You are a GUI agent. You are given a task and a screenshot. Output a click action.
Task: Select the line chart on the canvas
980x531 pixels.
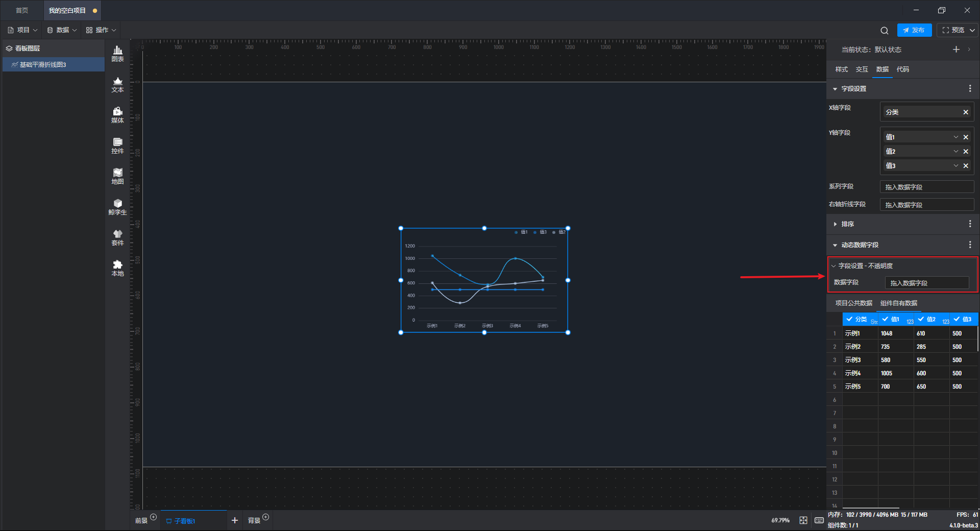pyautogui.click(x=484, y=280)
